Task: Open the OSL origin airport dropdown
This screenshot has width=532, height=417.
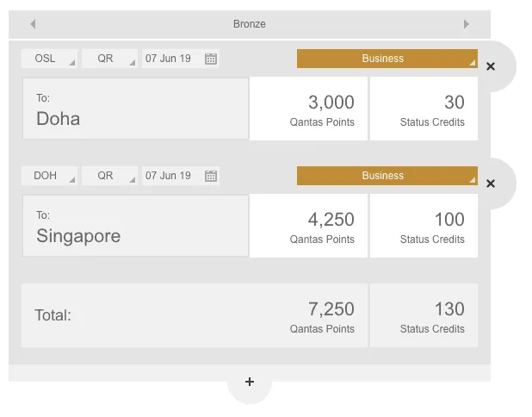Action: pos(50,59)
